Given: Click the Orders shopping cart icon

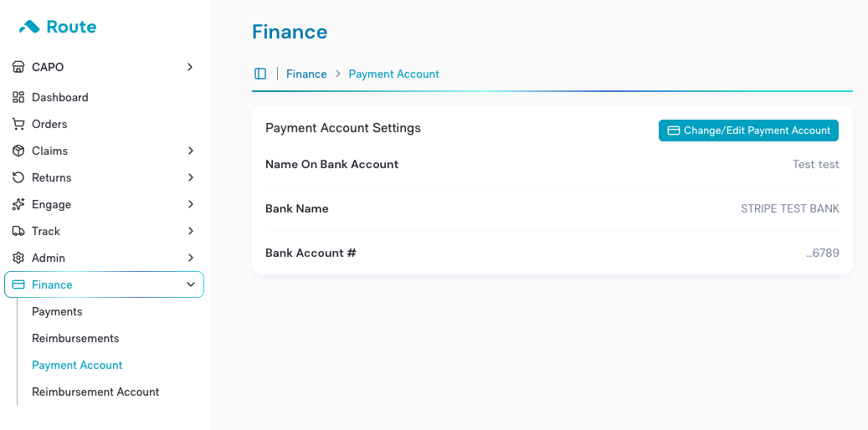Looking at the screenshot, I should click(x=18, y=124).
